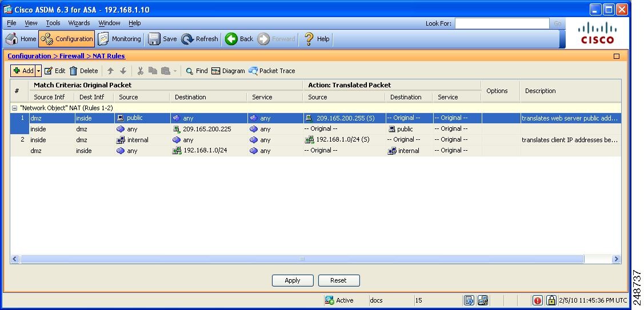
Task: Paste the rule with clipboard icon
Action: point(166,71)
